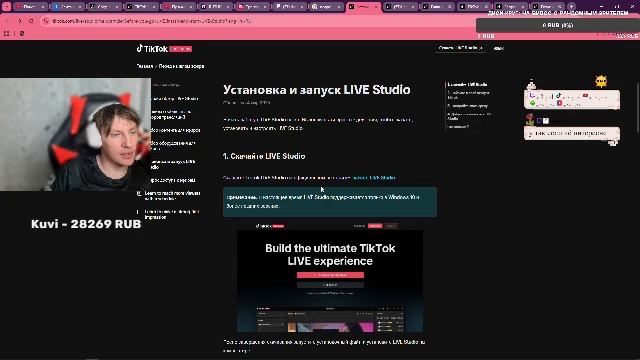
Task: Click the 'Kuvi - 28269 RUB' donation text
Action: click(x=86, y=224)
